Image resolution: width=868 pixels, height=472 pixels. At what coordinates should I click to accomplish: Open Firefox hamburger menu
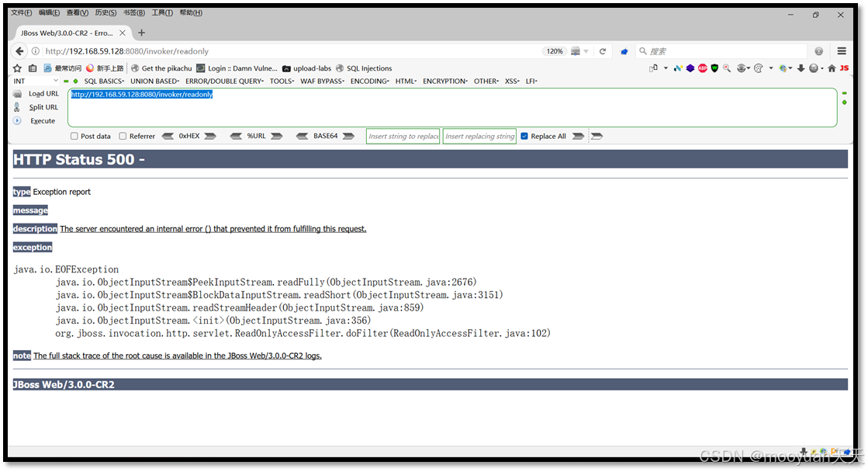pos(842,51)
